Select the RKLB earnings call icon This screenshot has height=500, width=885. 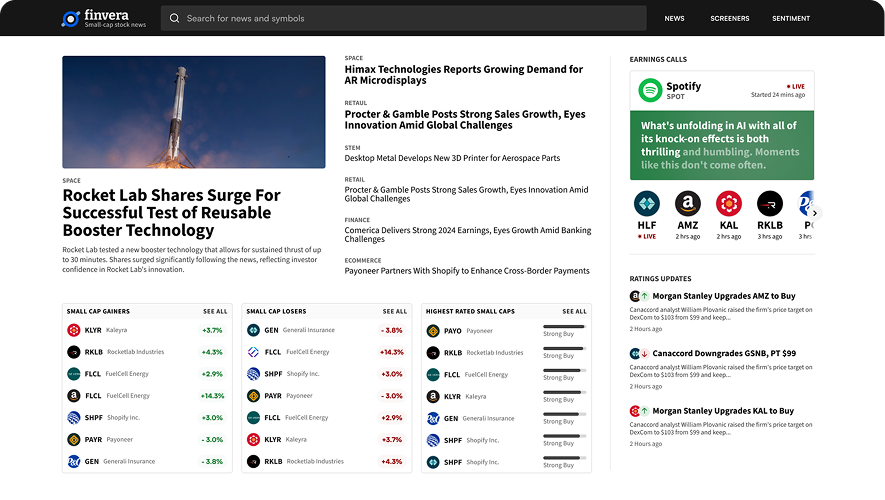pyautogui.click(x=770, y=204)
